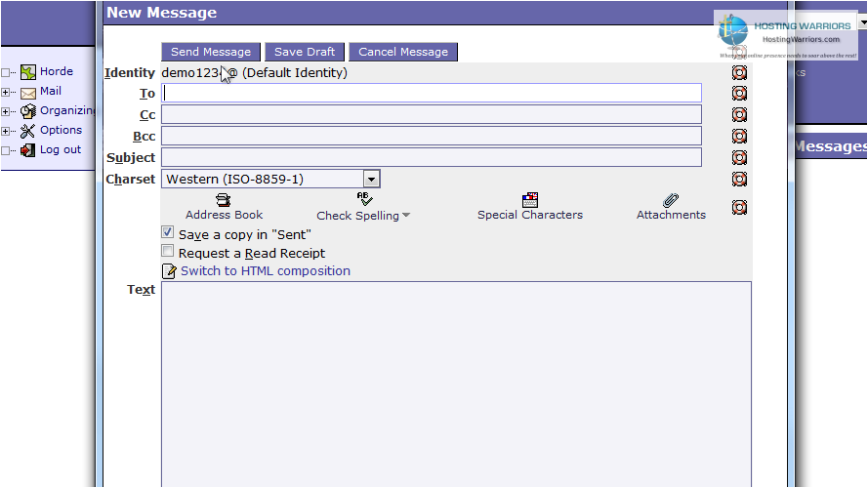Click the Horde icon in sidebar

[28, 72]
